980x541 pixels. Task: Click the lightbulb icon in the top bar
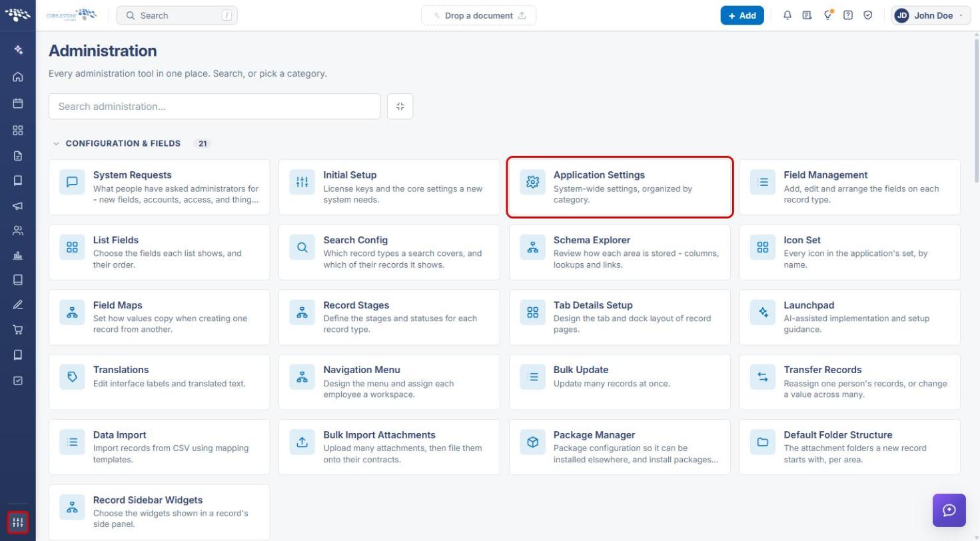tap(828, 15)
